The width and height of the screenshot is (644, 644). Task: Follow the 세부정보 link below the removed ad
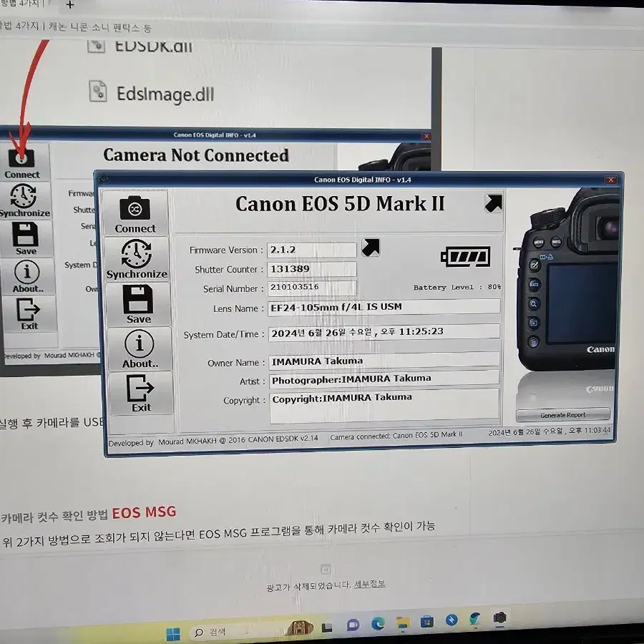369,583
